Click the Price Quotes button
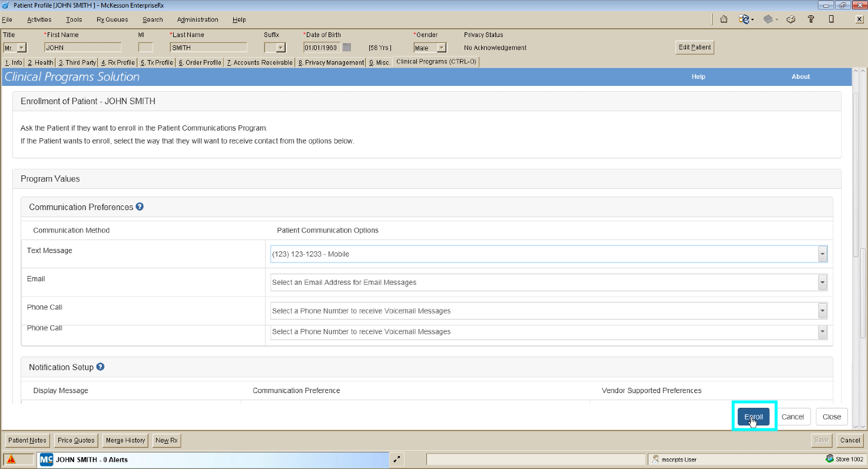 (77, 440)
